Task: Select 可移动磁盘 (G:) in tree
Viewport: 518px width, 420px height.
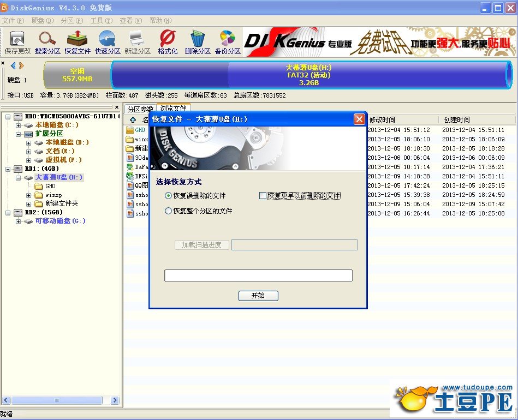Action: click(x=60, y=221)
